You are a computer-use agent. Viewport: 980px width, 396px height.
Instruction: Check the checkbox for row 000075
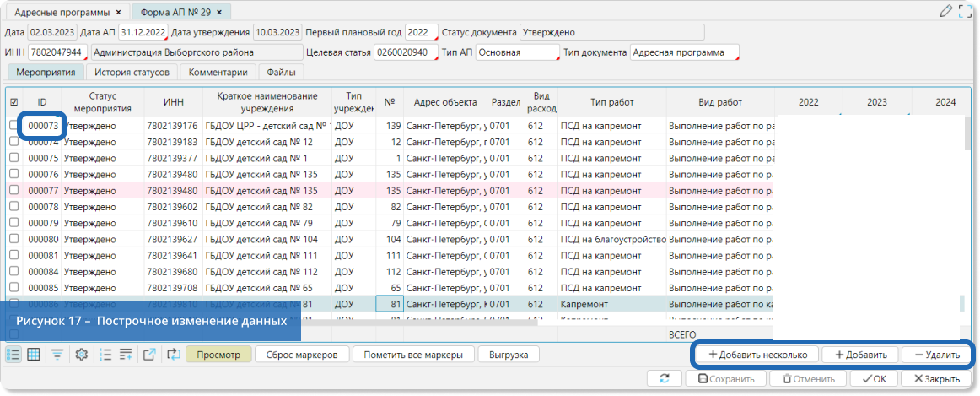[x=13, y=158]
